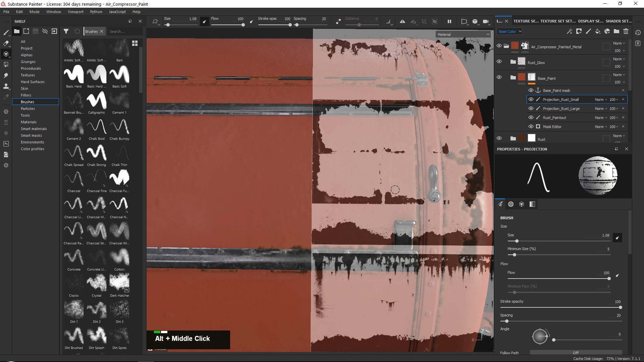This screenshot has height=362, width=644.
Task: Open the Log panel icon
Action: [638, 43]
